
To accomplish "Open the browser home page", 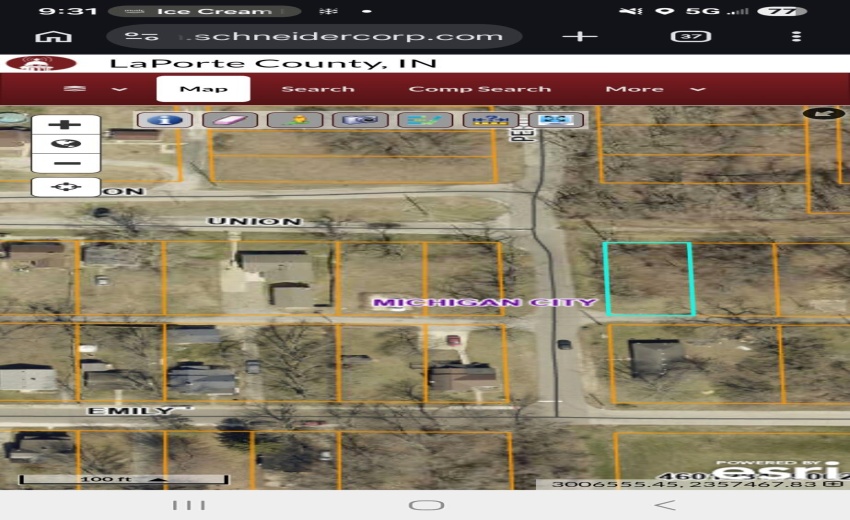I will tap(47, 36).
